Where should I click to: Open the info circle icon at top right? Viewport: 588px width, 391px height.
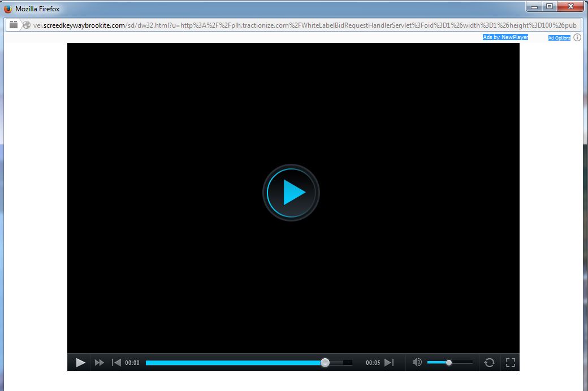[577, 37]
